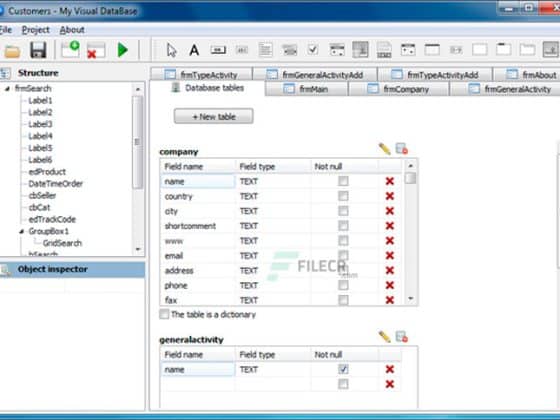Viewport: 560px width, 420px height.
Task: Save the project with the floppy disk icon
Action: tap(38, 50)
